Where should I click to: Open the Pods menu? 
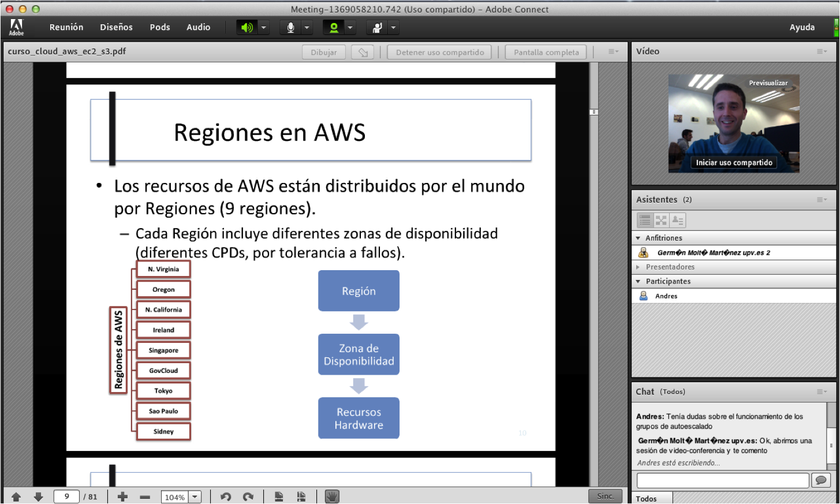point(160,27)
